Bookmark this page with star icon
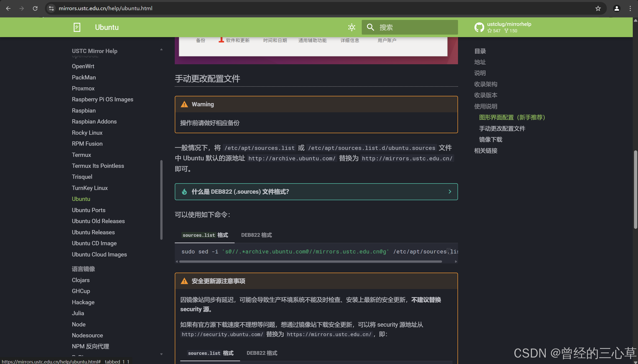The height and width of the screenshot is (364, 638). [x=598, y=8]
